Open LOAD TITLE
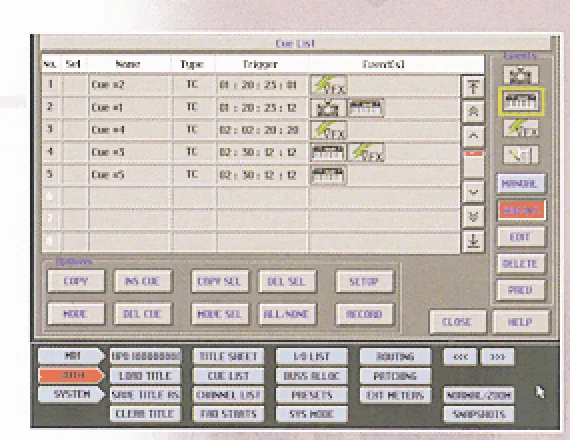570x440 pixels. tap(145, 376)
